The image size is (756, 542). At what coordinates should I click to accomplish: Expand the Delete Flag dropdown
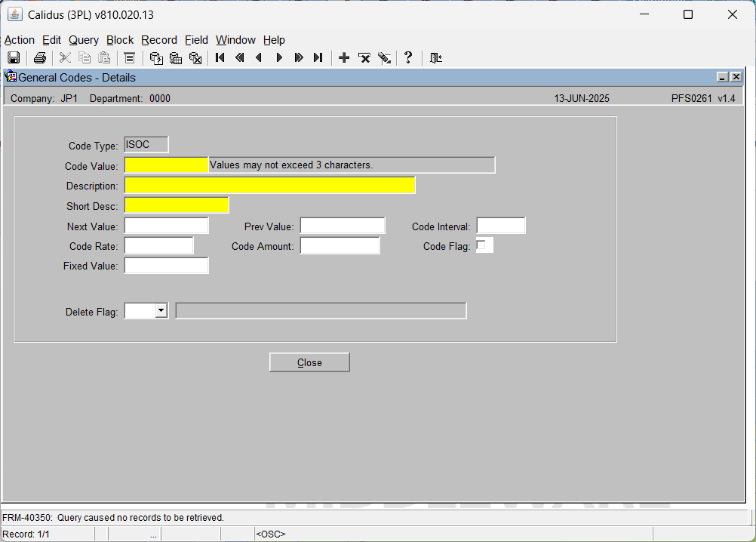tap(161, 310)
